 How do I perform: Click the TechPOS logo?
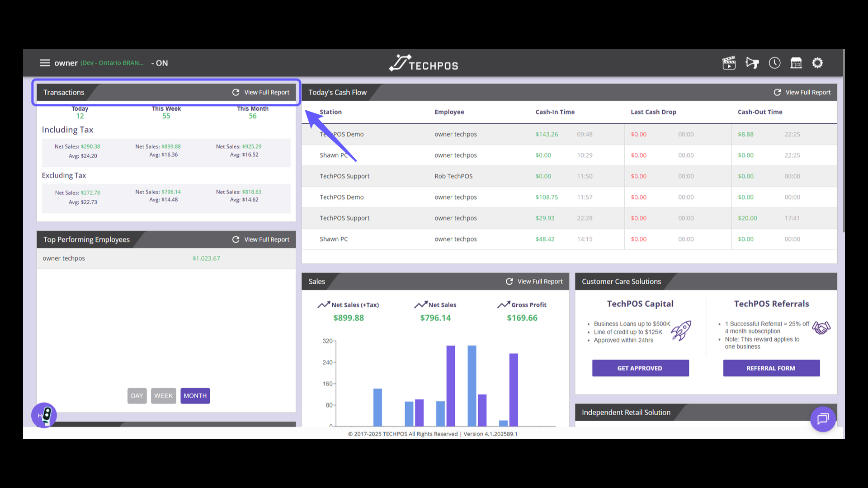point(424,63)
